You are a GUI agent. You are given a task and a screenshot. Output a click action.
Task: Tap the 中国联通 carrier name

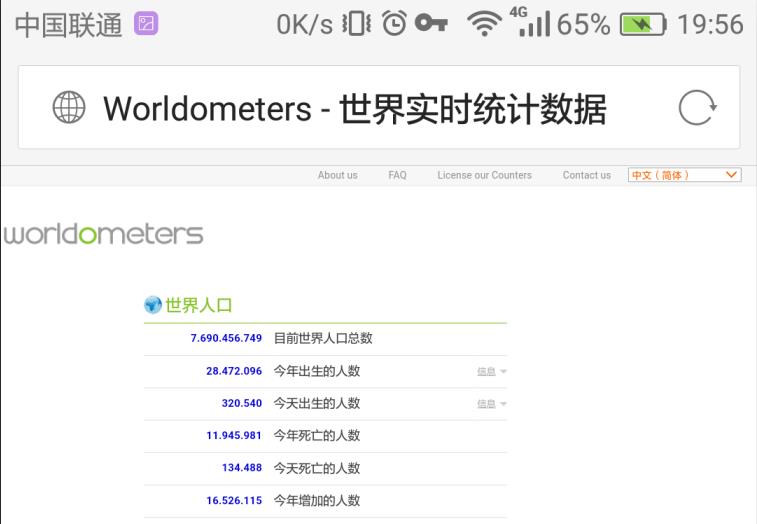click(68, 25)
